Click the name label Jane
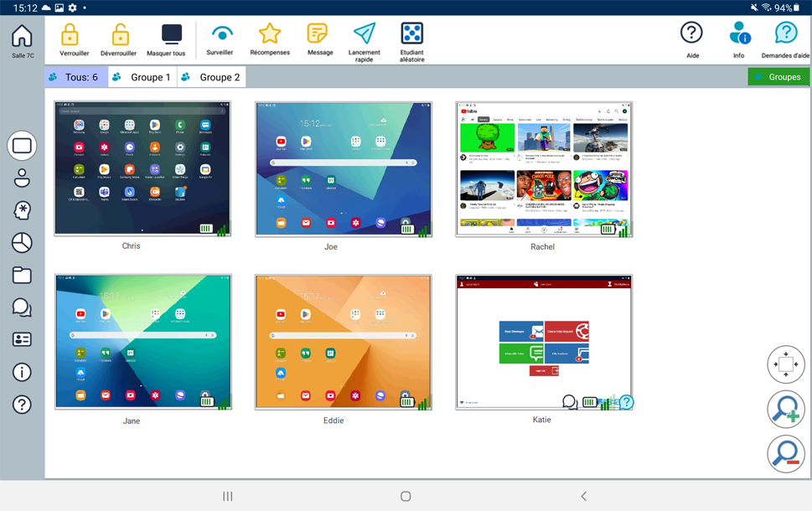Viewport: 812px width, 511px height. click(x=131, y=421)
